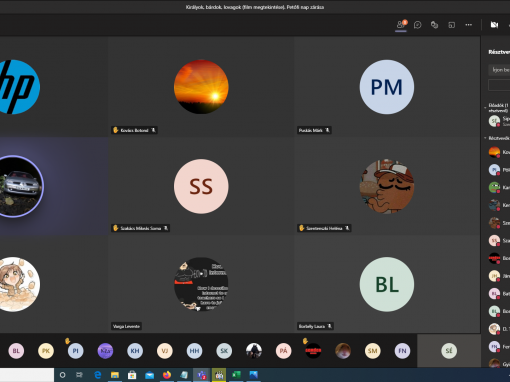Select the large PM initials avatar
The width and height of the screenshot is (510, 382).
pyautogui.click(x=387, y=87)
